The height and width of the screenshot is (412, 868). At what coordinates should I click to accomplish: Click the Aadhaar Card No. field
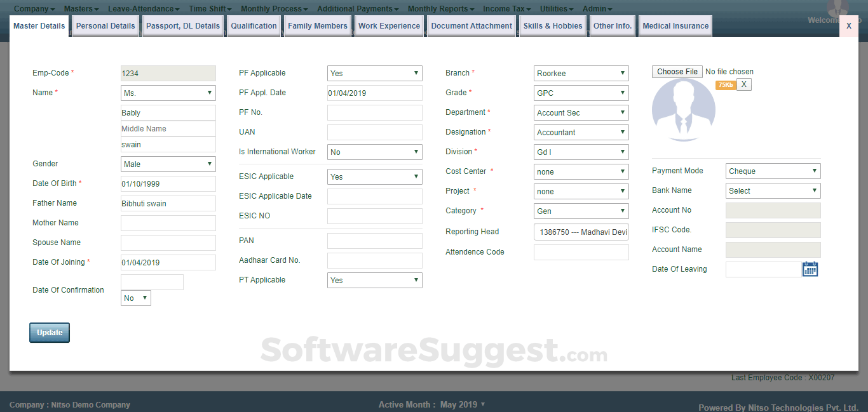[375, 260]
